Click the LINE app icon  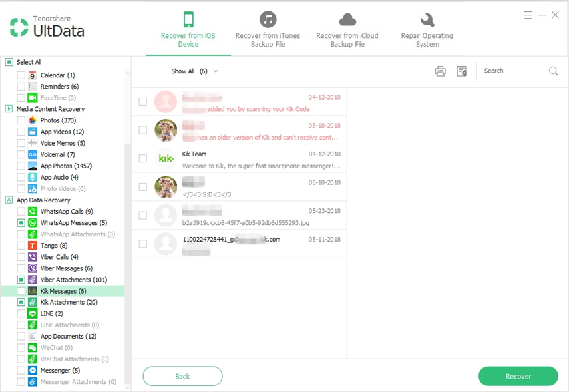33,313
